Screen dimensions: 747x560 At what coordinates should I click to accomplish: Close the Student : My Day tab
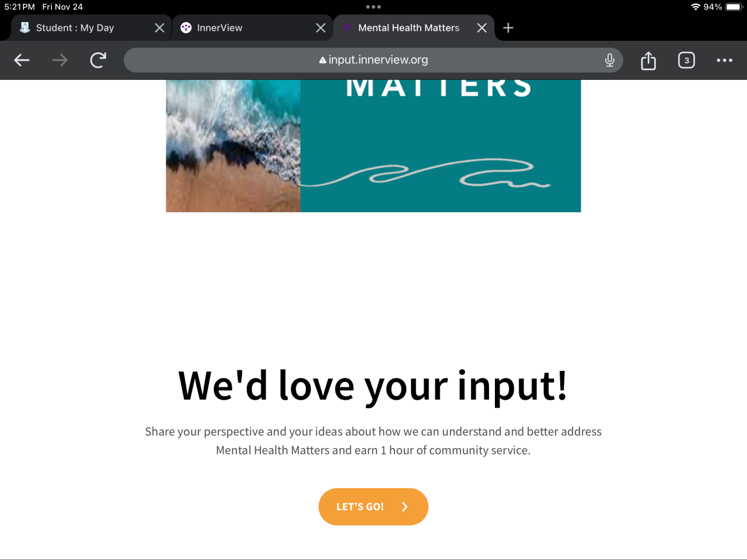(x=159, y=28)
